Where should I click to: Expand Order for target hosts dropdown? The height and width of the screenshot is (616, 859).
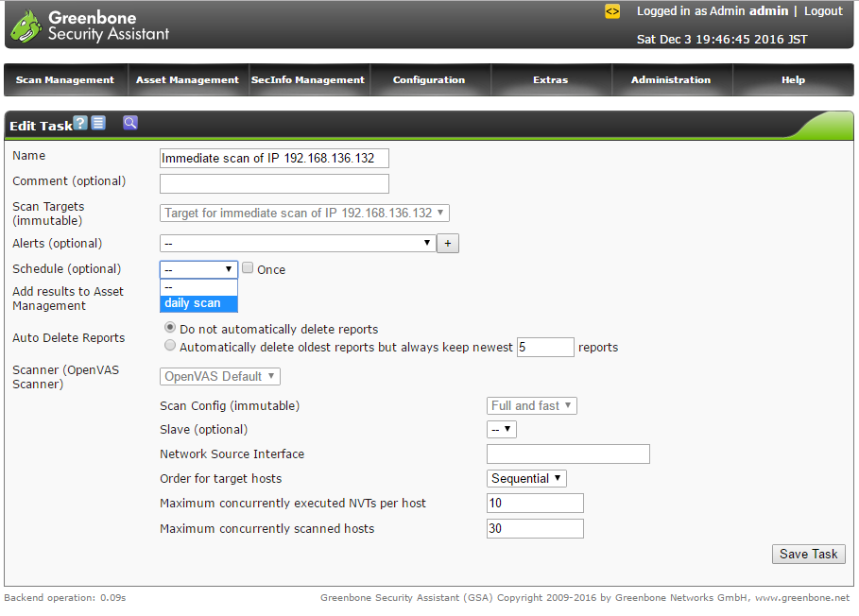[x=526, y=479]
